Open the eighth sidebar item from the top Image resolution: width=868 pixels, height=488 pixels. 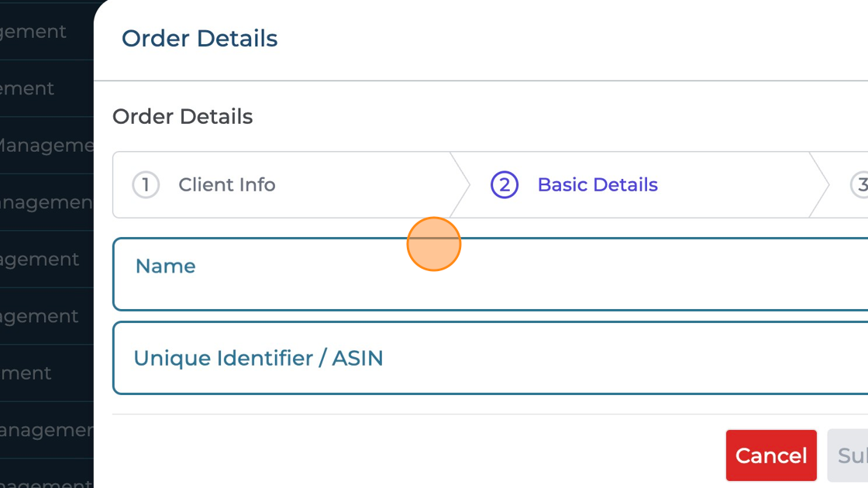(45, 430)
